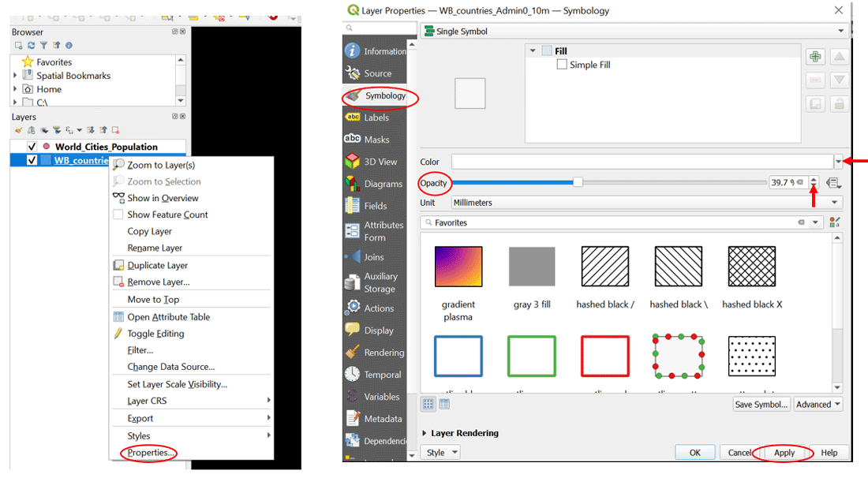This screenshot has width=868, height=489.
Task: Select Remove Layer... in the context menu
Action: (x=159, y=282)
